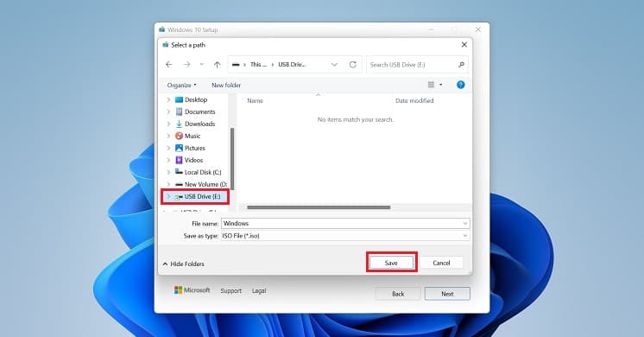Refresh the USB Drive folder

click(x=353, y=65)
